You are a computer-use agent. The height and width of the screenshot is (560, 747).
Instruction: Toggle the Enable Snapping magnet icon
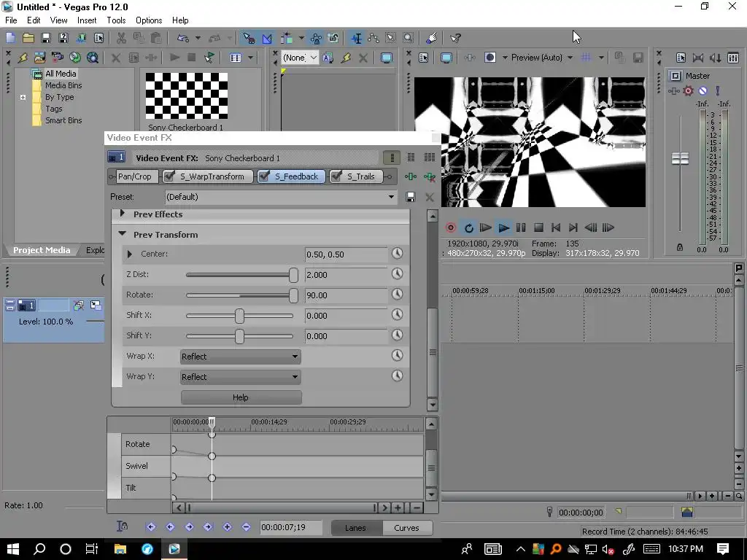(x=249, y=38)
